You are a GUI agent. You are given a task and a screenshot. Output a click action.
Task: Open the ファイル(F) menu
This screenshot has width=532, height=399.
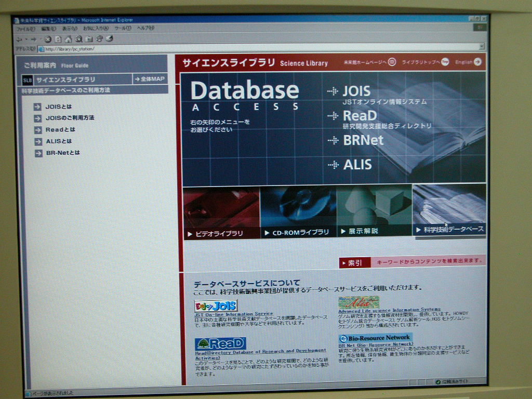pos(25,29)
